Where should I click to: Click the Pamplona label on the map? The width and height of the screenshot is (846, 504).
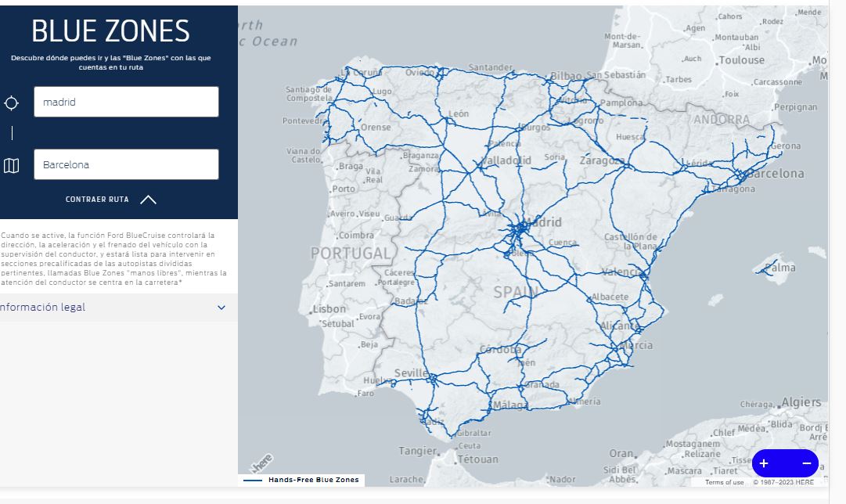pos(621,103)
